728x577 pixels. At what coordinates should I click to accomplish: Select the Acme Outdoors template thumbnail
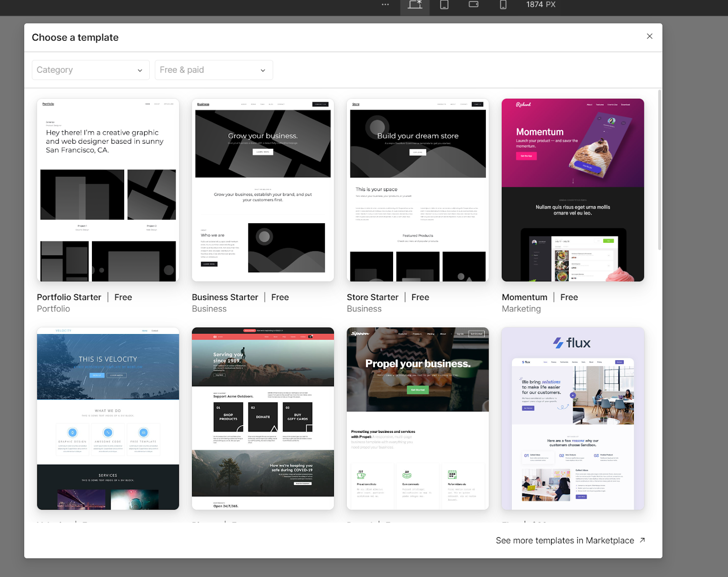(263, 418)
